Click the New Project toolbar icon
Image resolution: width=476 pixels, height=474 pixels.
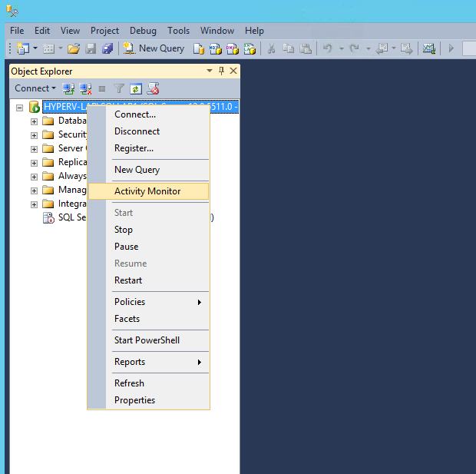tap(23, 48)
